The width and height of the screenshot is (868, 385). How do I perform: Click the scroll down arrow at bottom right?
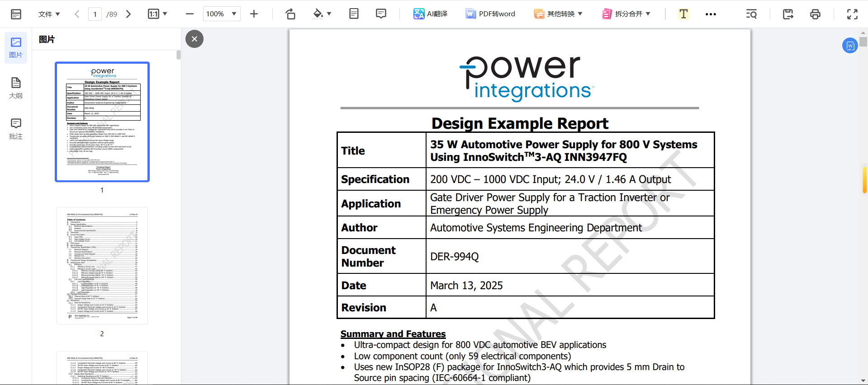[863, 381]
